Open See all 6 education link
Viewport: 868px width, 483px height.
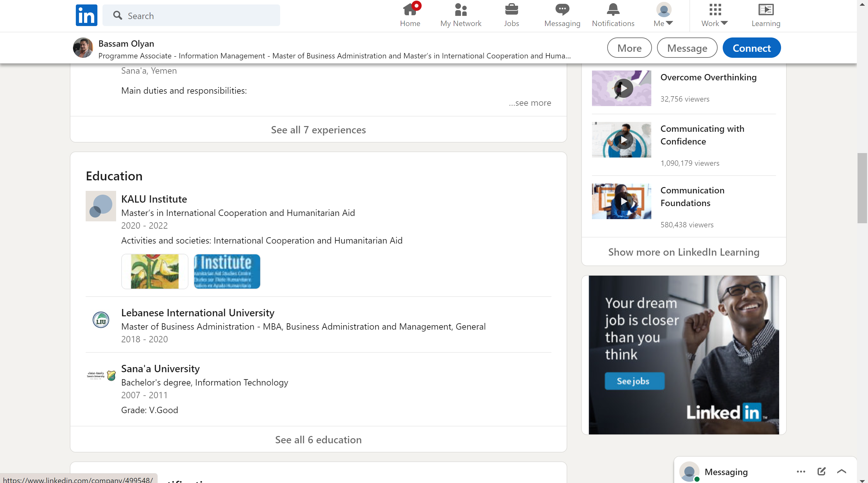318,439
